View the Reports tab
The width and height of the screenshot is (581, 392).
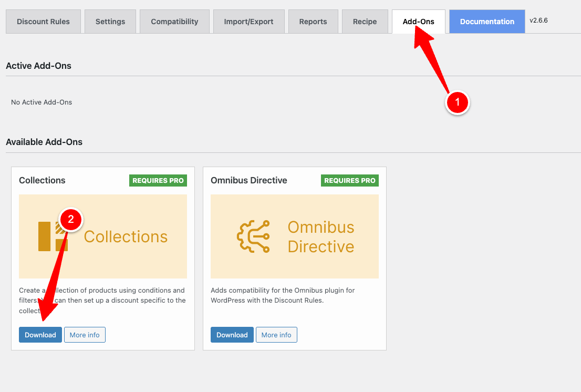tap(313, 22)
